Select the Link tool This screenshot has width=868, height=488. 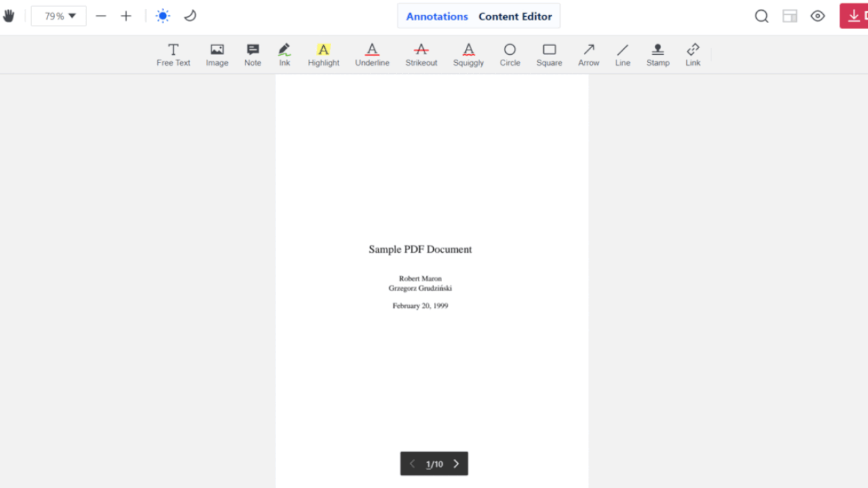click(693, 55)
